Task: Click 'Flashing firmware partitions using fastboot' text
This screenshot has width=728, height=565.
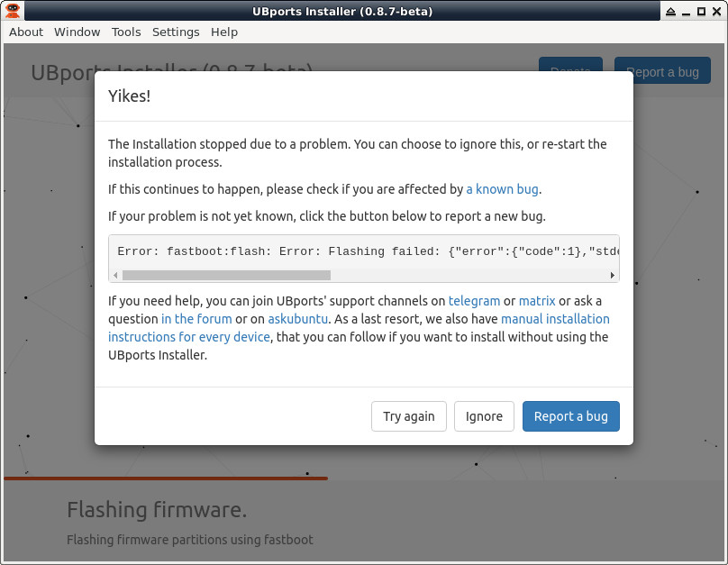Action: click(190, 540)
